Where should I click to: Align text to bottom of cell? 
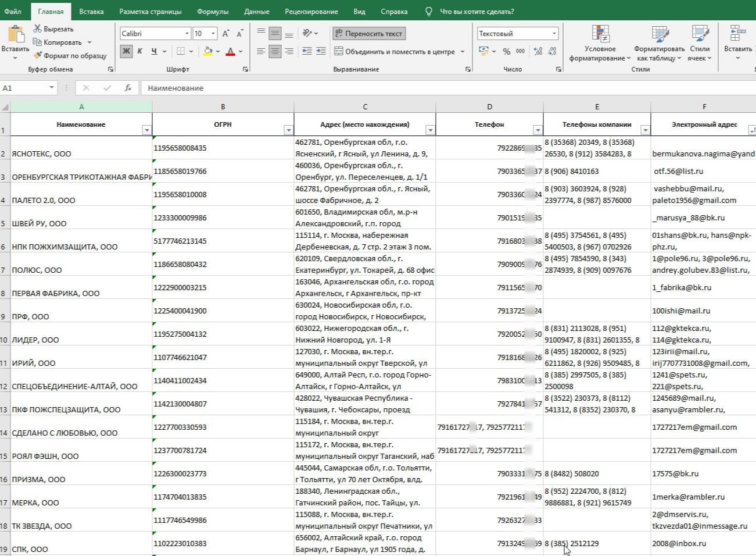tap(289, 33)
